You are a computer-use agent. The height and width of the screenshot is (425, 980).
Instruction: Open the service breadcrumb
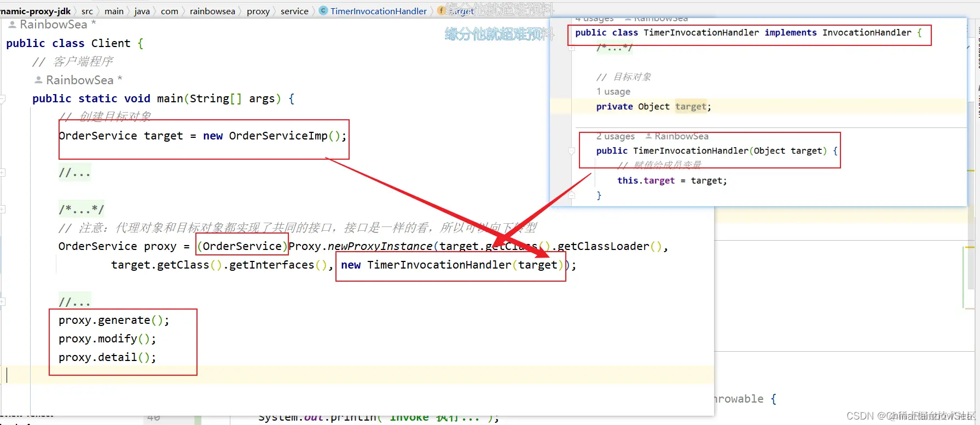pyautogui.click(x=294, y=11)
